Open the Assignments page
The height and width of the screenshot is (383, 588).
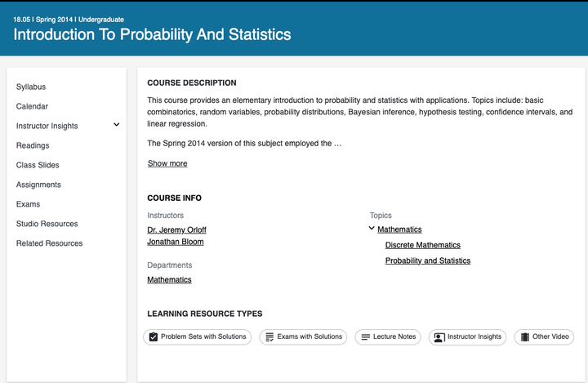click(38, 185)
